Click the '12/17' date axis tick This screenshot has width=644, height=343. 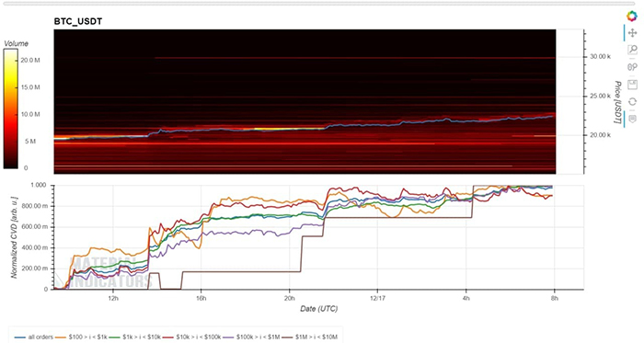[x=377, y=298]
